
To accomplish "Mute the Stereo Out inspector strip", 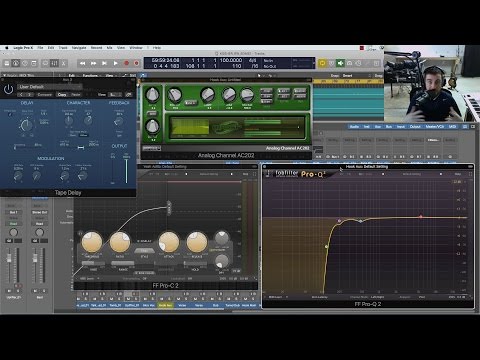I will [x=36, y=291].
